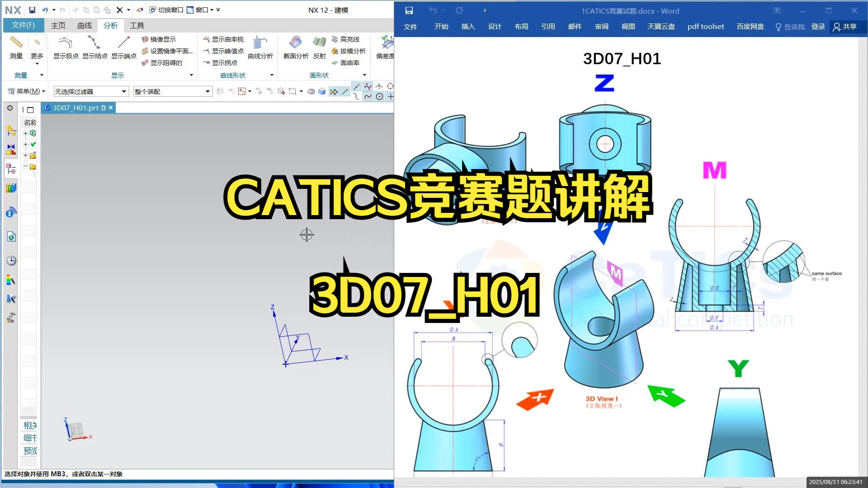Image resolution: width=868 pixels, height=488 pixels.
Task: Open the robot Roles sidebar icon
Action: 11,318
